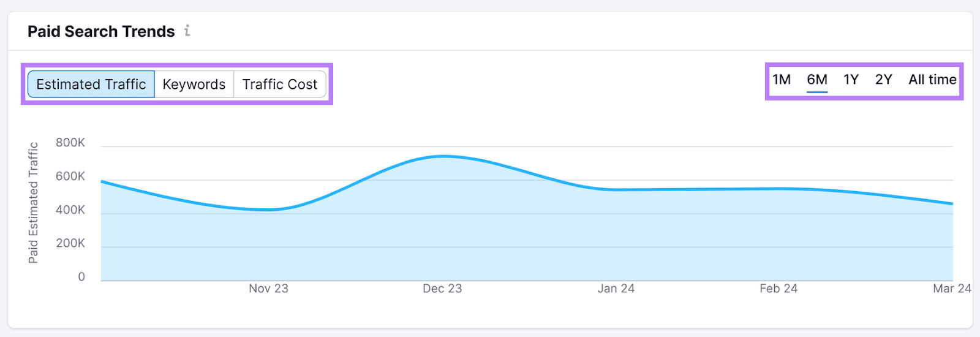
Task: Show All time data range
Action: [x=932, y=80]
